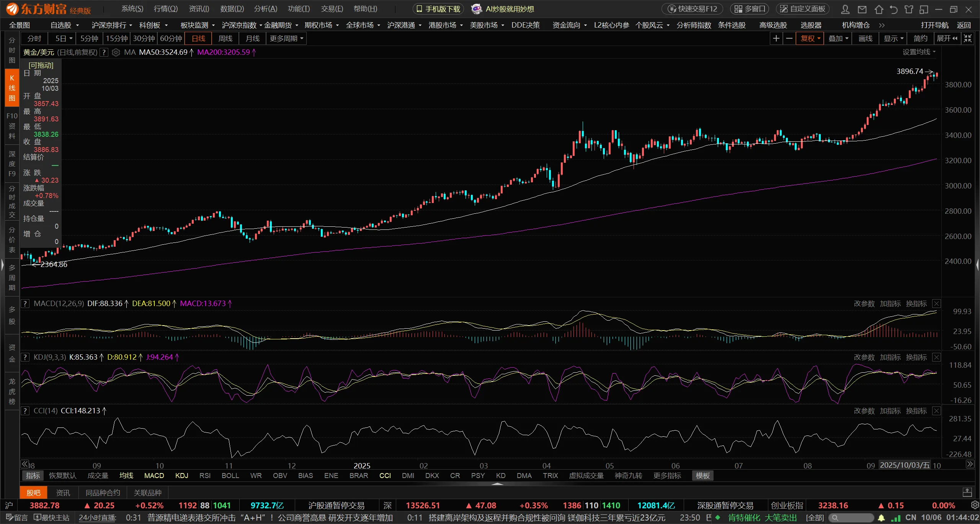Close the CCI indicator panel
Screen dimensions: 980x524
[x=936, y=411]
